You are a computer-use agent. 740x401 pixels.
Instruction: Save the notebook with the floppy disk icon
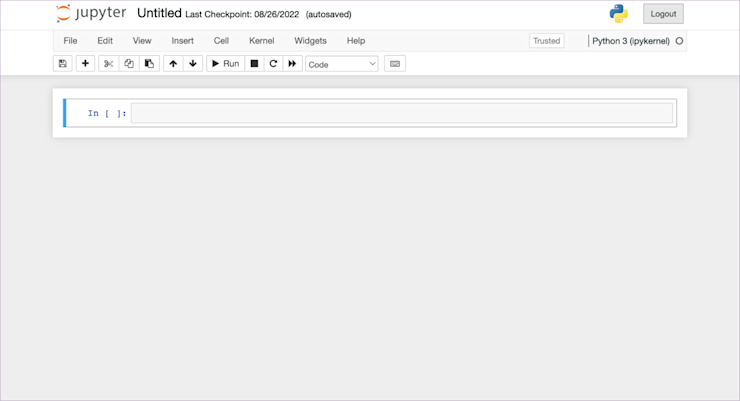(x=62, y=64)
